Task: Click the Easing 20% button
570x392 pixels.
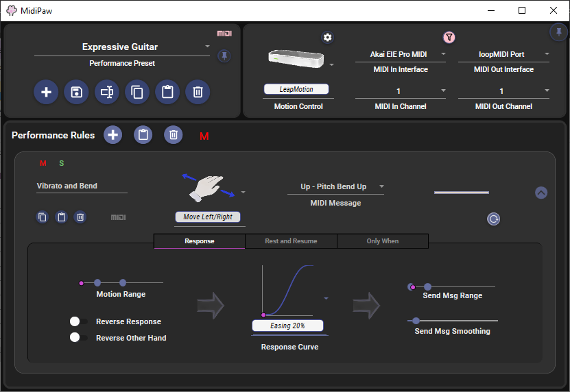Action: point(287,326)
